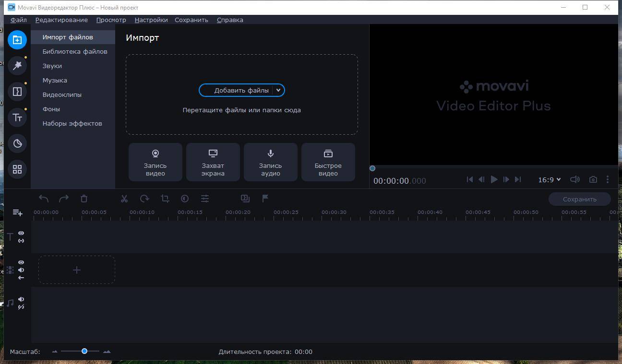Open the Transitions panel icon
This screenshot has height=364, width=622.
pos(17,92)
